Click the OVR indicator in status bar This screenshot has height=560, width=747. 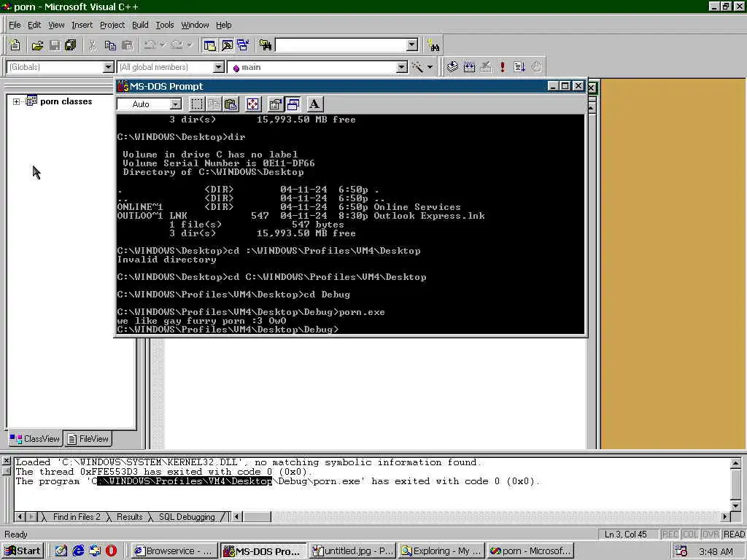pos(711,534)
